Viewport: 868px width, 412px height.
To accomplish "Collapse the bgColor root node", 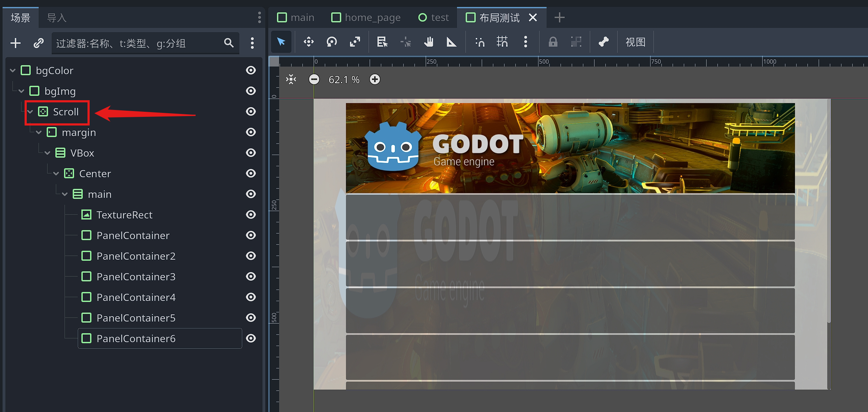I will pyautogui.click(x=13, y=70).
